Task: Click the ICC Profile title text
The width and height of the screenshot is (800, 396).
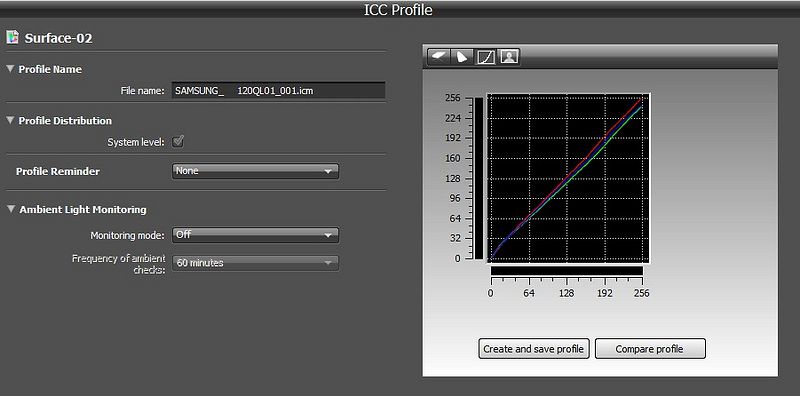Action: point(398,10)
